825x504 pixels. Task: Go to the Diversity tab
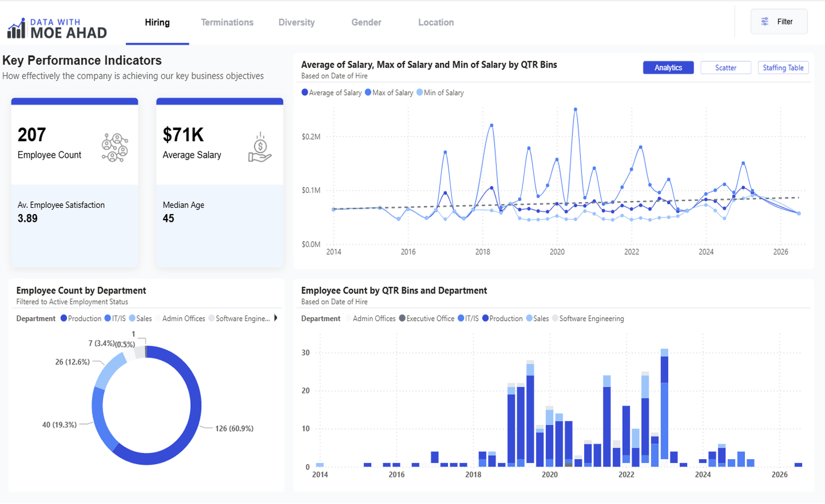[296, 23]
